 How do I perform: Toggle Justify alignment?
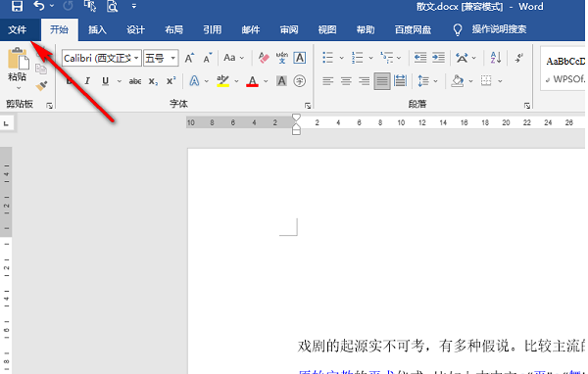coord(382,81)
